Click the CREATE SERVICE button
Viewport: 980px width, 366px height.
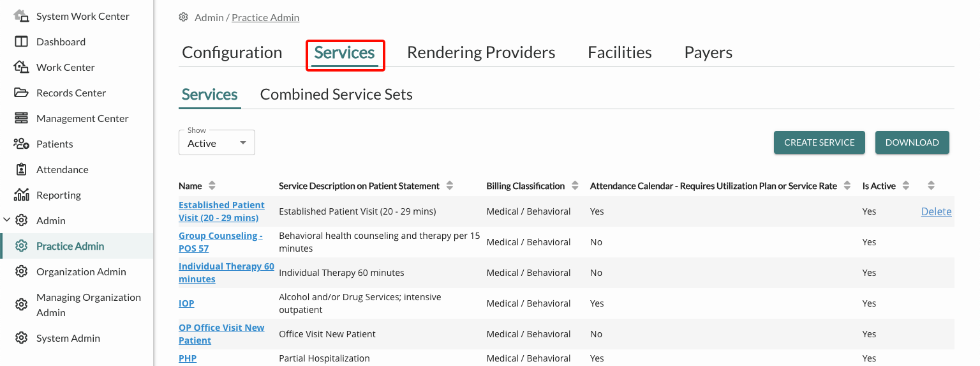[819, 142]
